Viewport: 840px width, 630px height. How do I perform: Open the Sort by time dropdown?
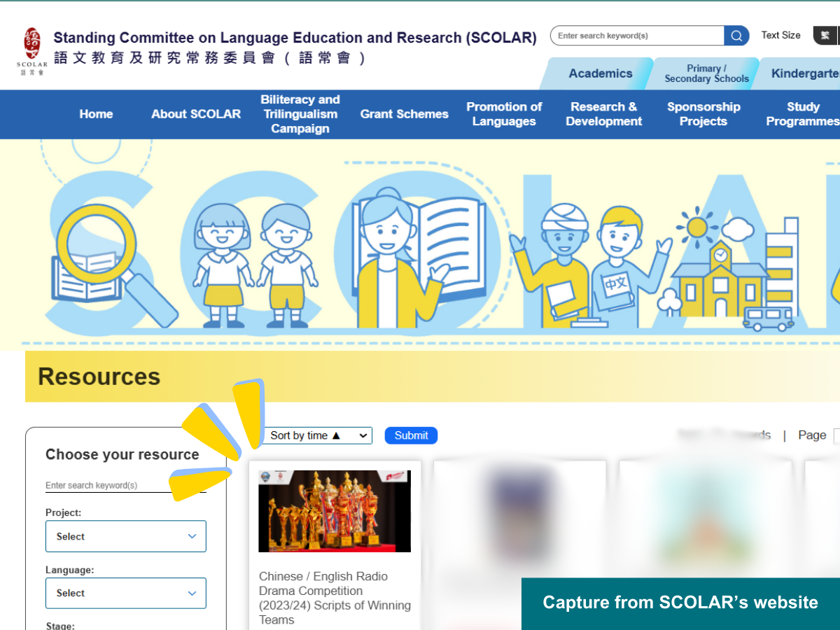point(318,435)
